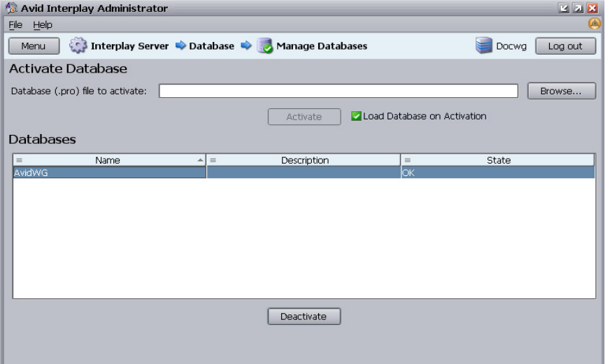The width and height of the screenshot is (605, 364).
Task: Click the OK state cell of AvidWG
Action: pyautogui.click(x=498, y=173)
